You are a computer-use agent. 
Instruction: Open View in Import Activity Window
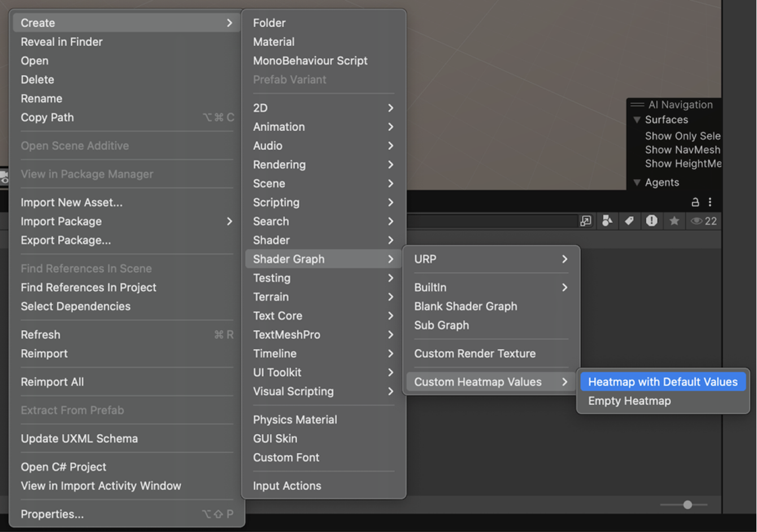pos(127,486)
